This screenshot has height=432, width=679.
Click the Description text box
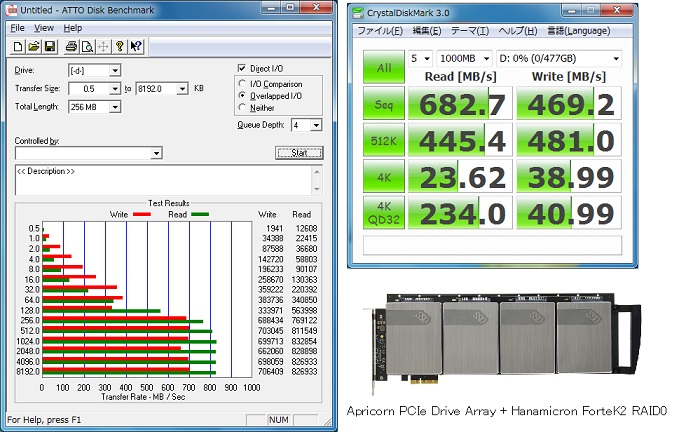coord(163,180)
